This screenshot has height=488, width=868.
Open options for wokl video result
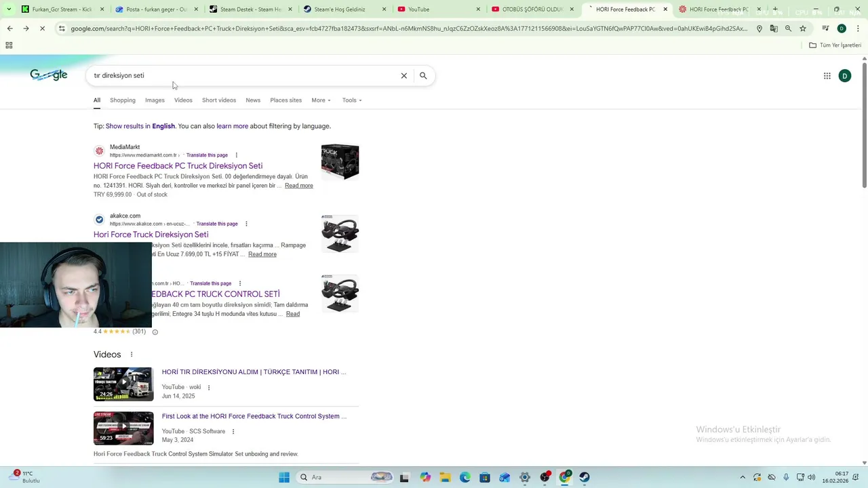pyautogui.click(x=209, y=388)
